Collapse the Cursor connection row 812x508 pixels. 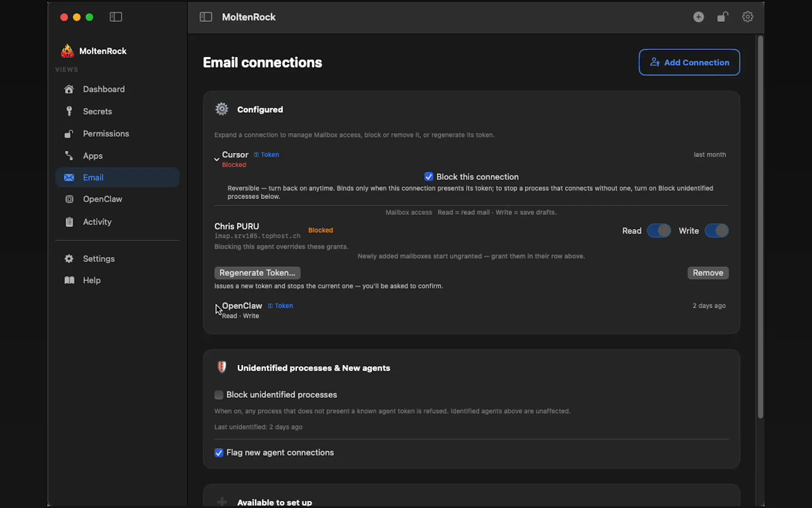tap(217, 160)
